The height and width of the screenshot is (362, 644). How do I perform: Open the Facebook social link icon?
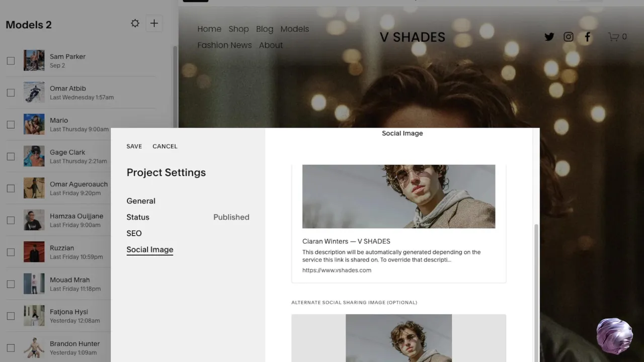tap(587, 37)
